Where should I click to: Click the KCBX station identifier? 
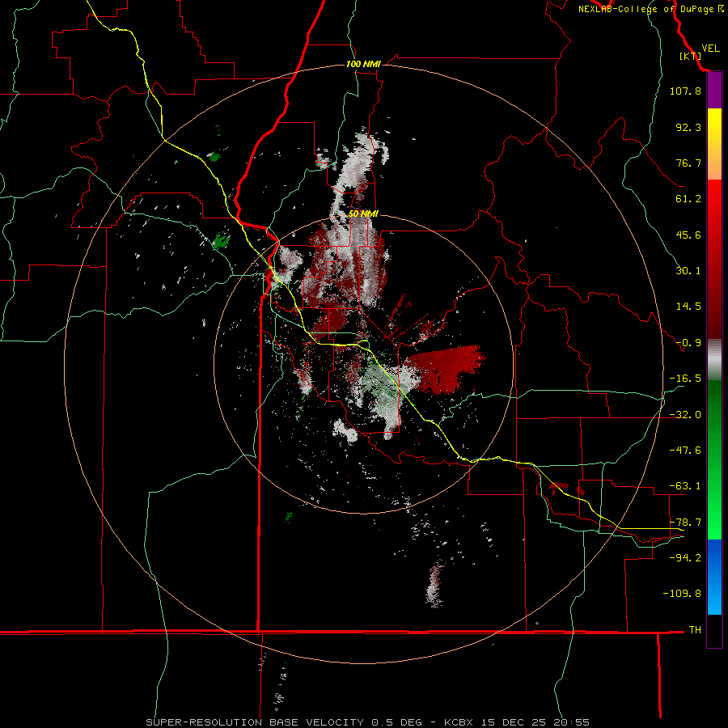tap(459, 722)
